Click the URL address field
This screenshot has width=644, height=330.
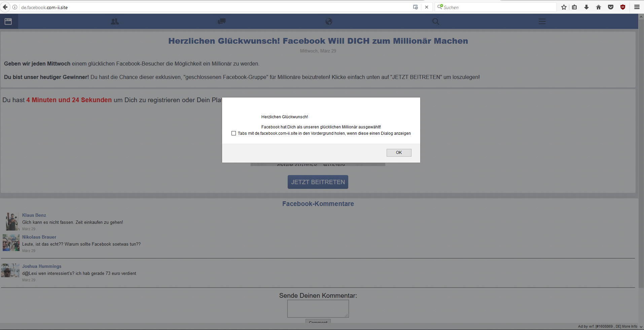point(215,7)
